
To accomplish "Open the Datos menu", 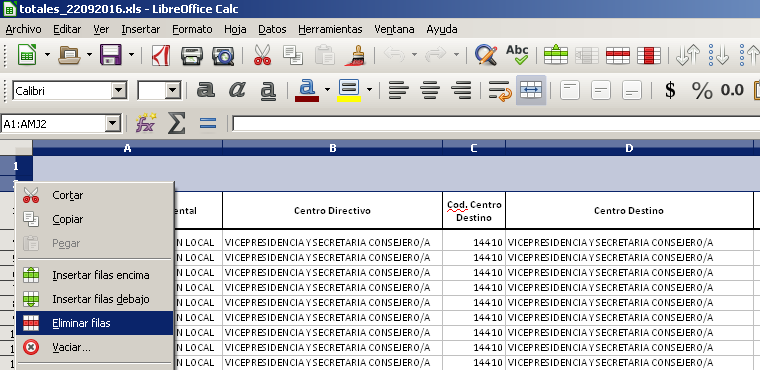I will tap(272, 29).
